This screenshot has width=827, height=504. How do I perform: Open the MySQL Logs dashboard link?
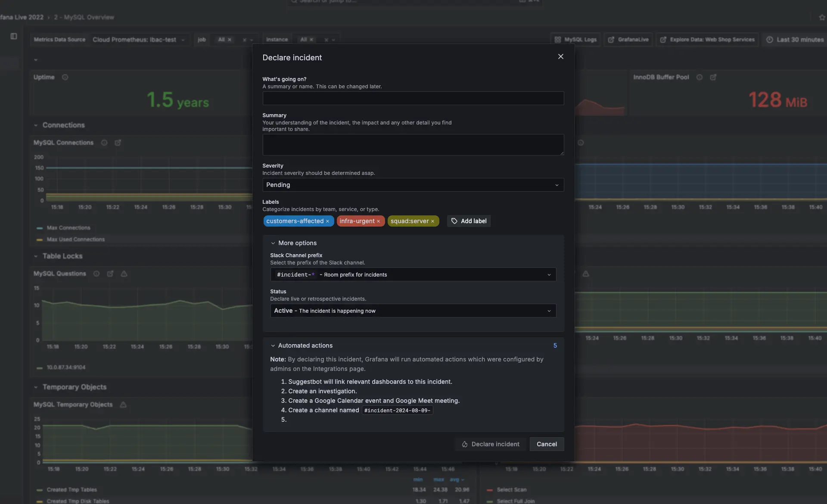click(x=575, y=40)
